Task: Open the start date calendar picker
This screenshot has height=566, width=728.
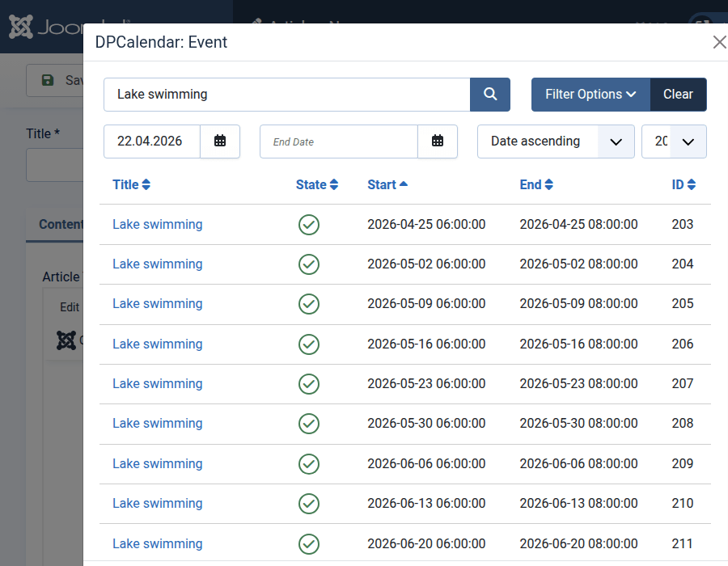Action: (220, 141)
